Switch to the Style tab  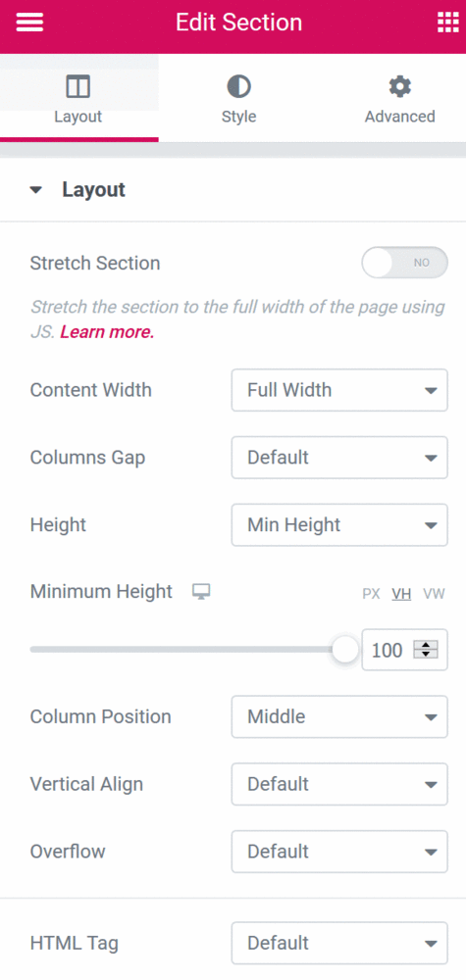tap(239, 98)
